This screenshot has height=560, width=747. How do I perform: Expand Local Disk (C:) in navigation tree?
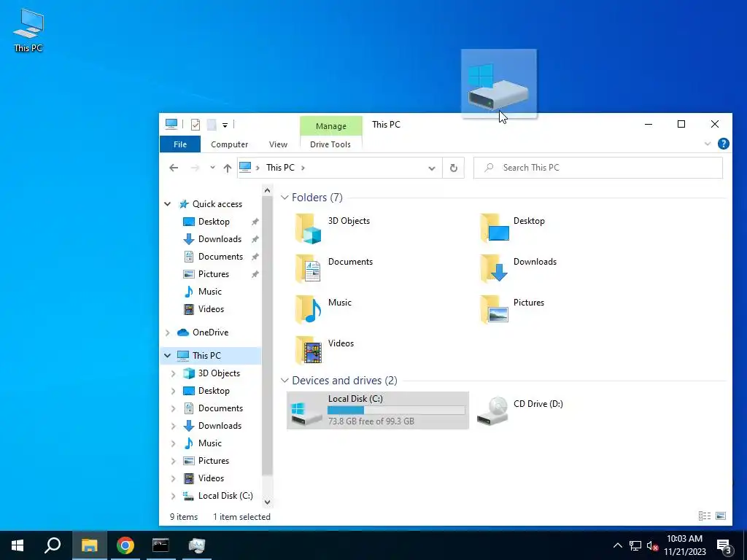(x=174, y=496)
